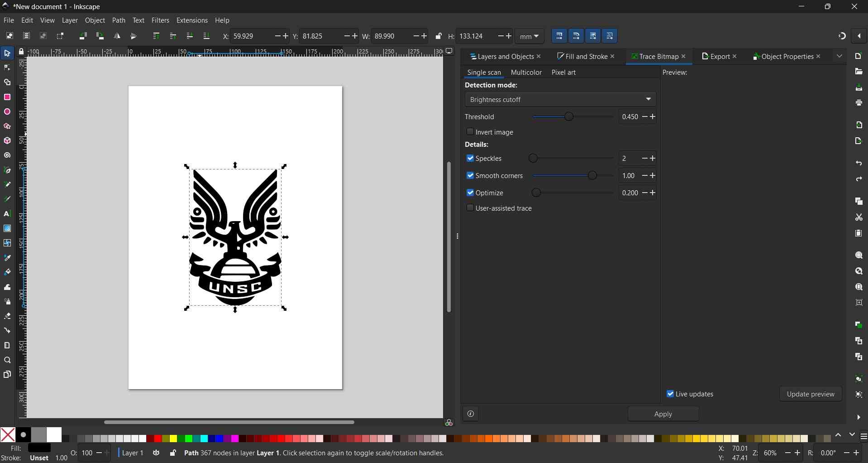Lower selection to bottom
Image resolution: width=868 pixels, height=463 pixels.
(x=206, y=36)
